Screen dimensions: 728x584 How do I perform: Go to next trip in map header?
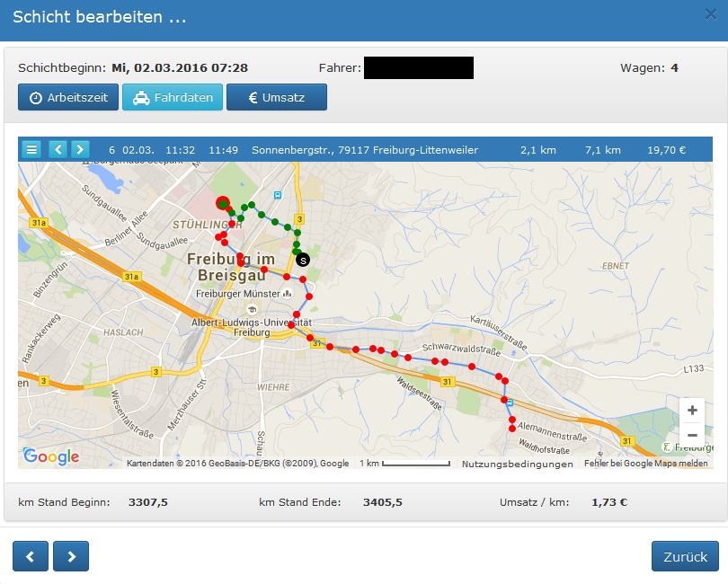tap(80, 149)
